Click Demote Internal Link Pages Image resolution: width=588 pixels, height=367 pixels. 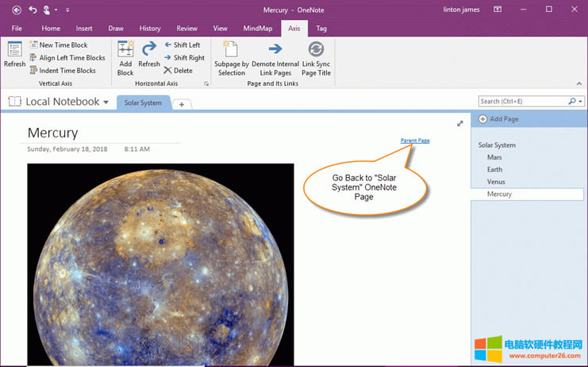point(275,56)
